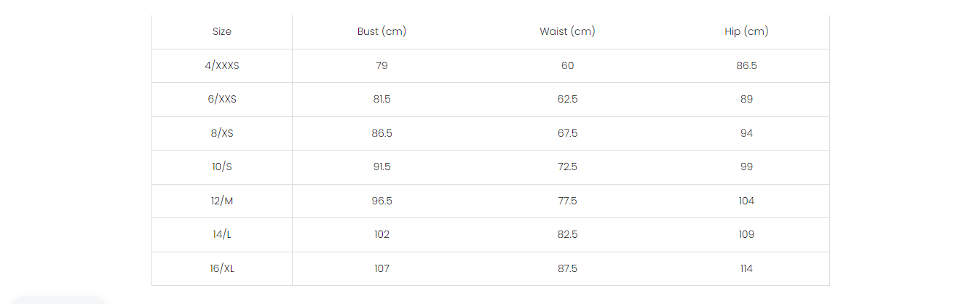Select bust value 91.5 for 10/S
The image size is (980, 304).
click(x=382, y=167)
